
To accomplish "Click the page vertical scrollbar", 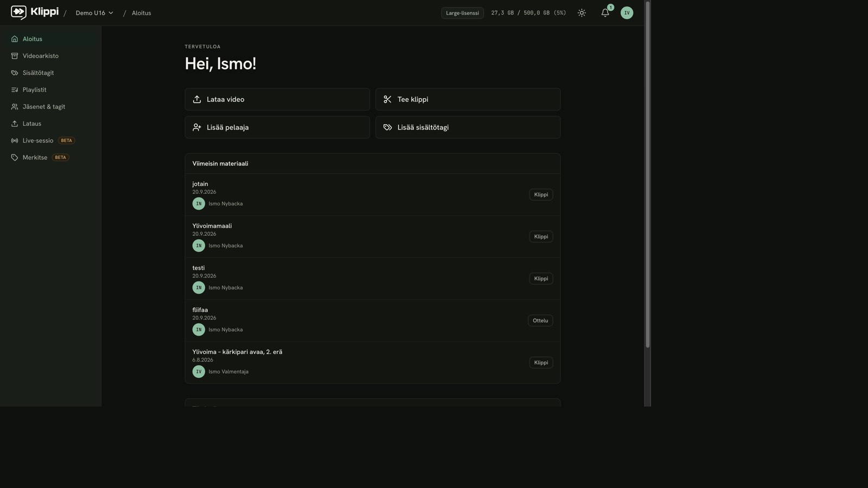I will point(647,175).
